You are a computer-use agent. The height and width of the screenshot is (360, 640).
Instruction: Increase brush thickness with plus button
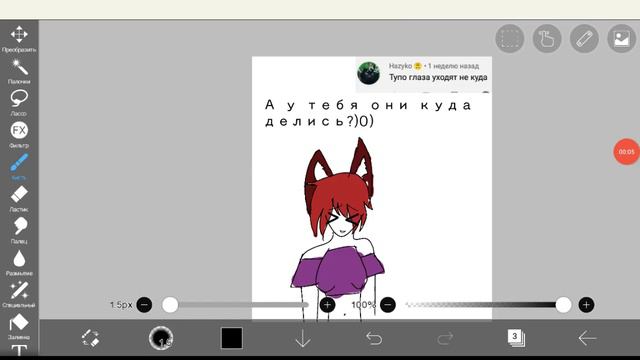327,305
